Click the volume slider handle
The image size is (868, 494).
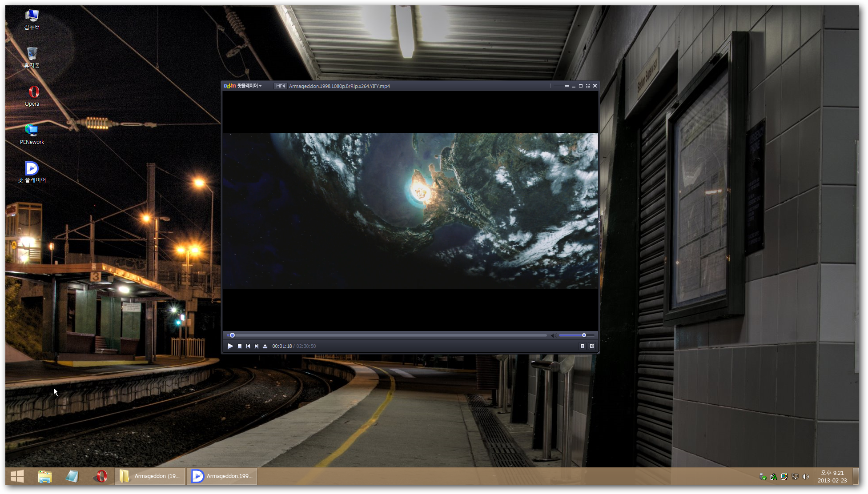click(x=584, y=335)
